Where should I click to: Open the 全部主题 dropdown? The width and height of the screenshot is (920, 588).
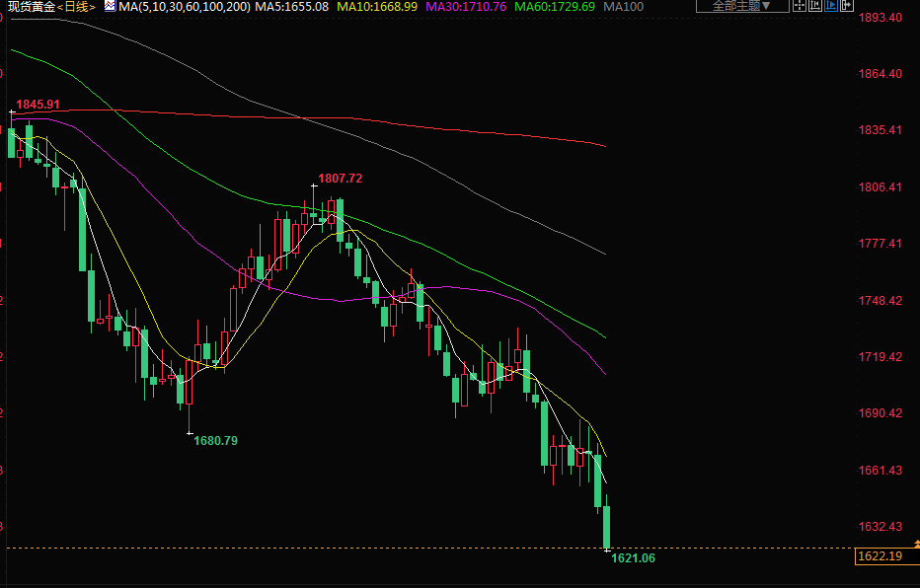741,6
